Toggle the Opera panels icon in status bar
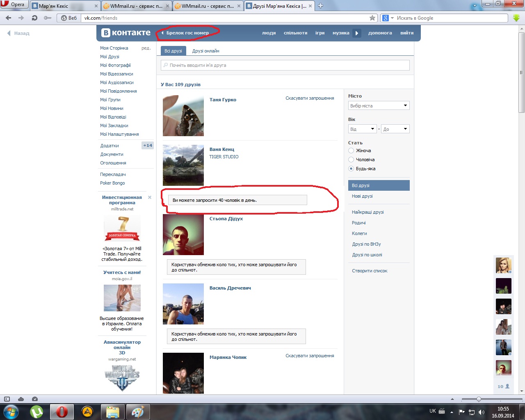Image resolution: width=525 pixels, height=420 pixels. pyautogui.click(x=7, y=399)
